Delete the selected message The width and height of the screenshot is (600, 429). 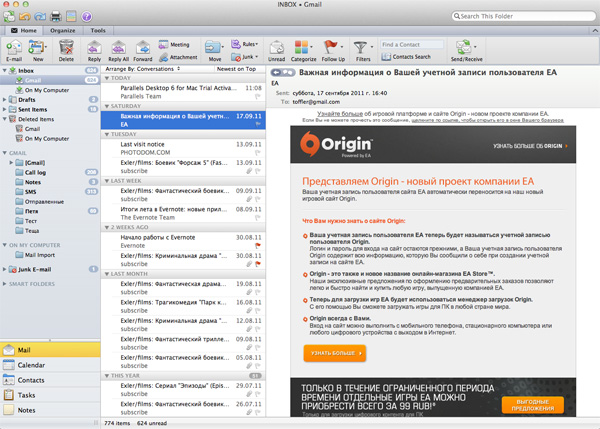point(65,49)
